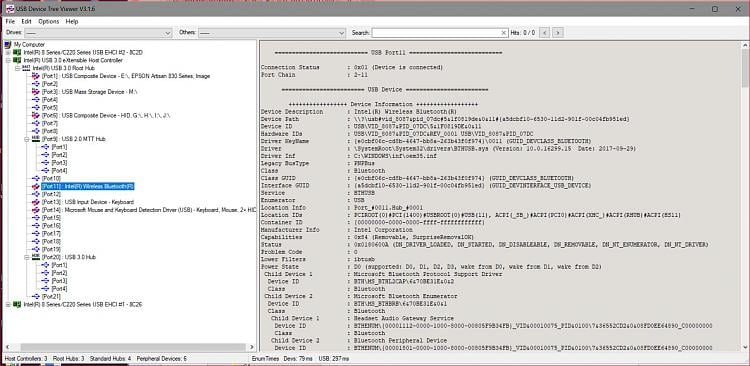Go to the previous search hit

pyautogui.click(x=544, y=33)
